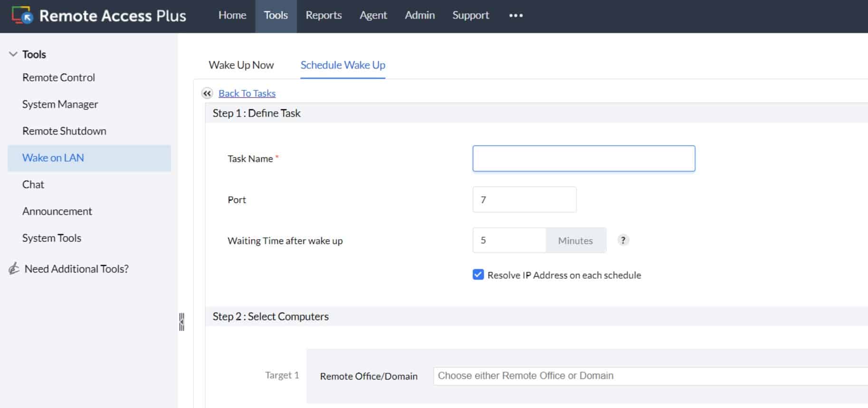The image size is (868, 408).
Task: Click the Port field label
Action: click(237, 200)
